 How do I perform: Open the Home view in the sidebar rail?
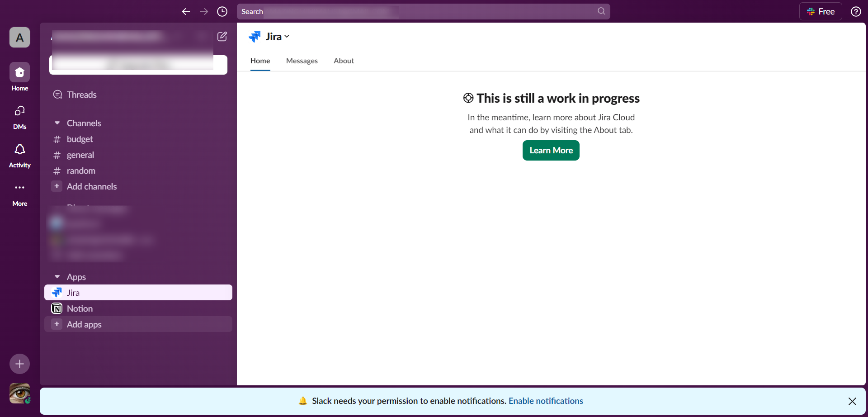click(20, 77)
